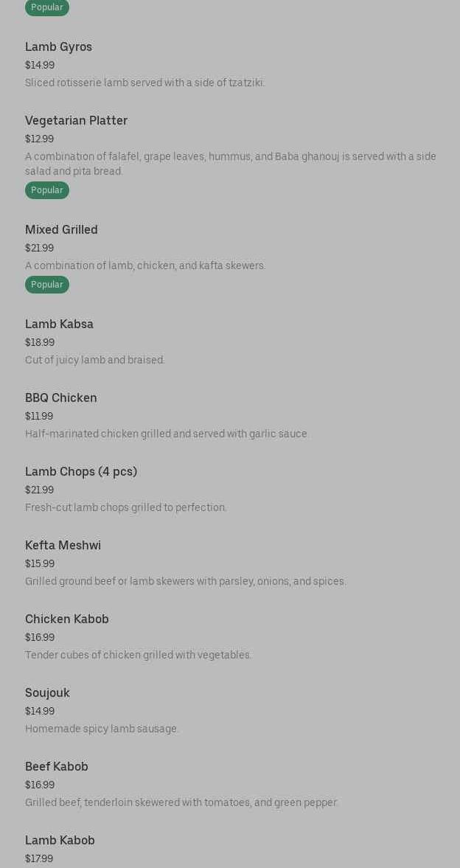Viewport: 460px width, 868px height.
Task: Click the $17.99 price of Lamb Kabob
Action: point(39,858)
